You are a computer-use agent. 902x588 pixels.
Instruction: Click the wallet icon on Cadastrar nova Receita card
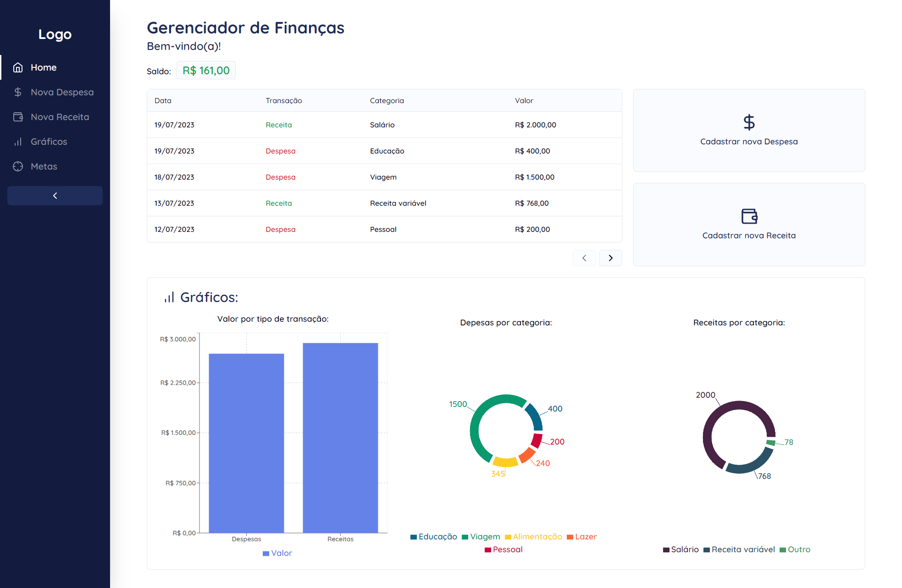pyautogui.click(x=749, y=216)
